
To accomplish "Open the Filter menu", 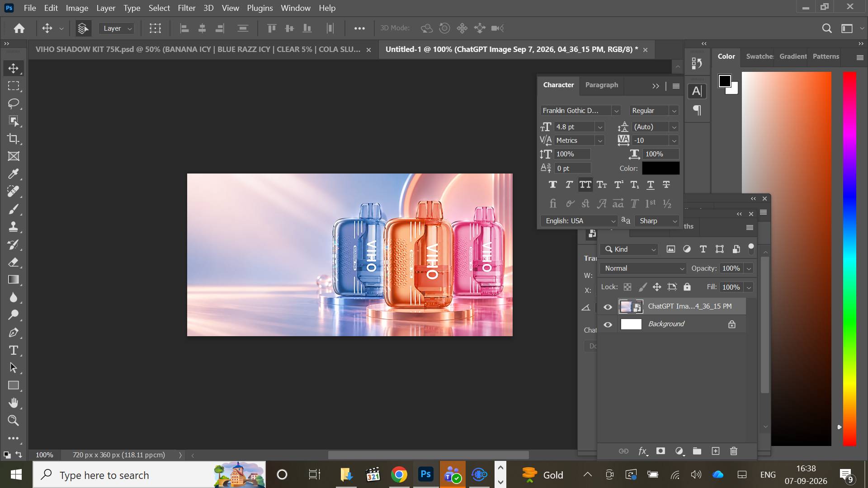I will point(187,8).
